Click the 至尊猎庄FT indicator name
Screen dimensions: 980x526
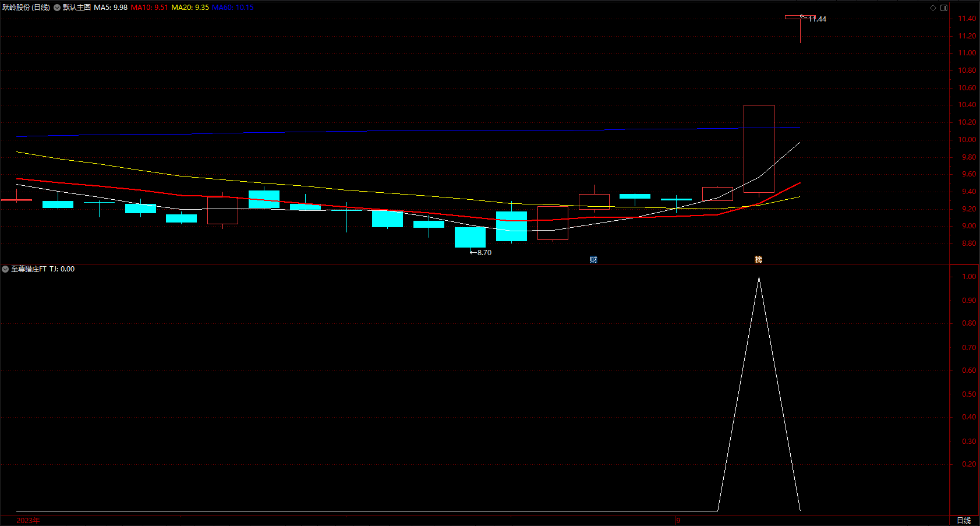[x=29, y=269]
